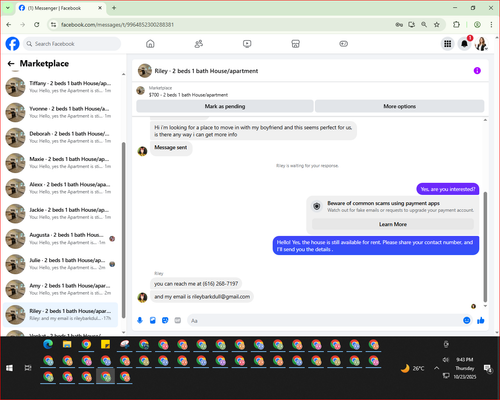This screenshot has height=400, width=500.
Task: Open Sticky Notes from taskbar
Action: (x=106, y=345)
